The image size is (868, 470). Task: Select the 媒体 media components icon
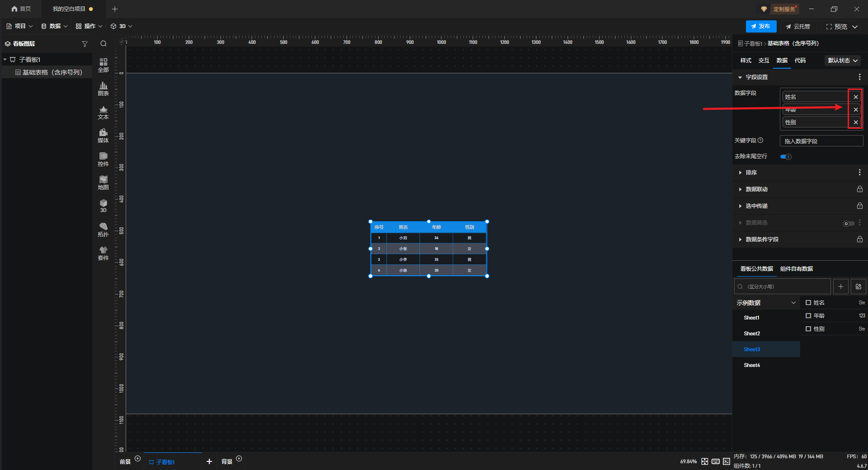103,136
